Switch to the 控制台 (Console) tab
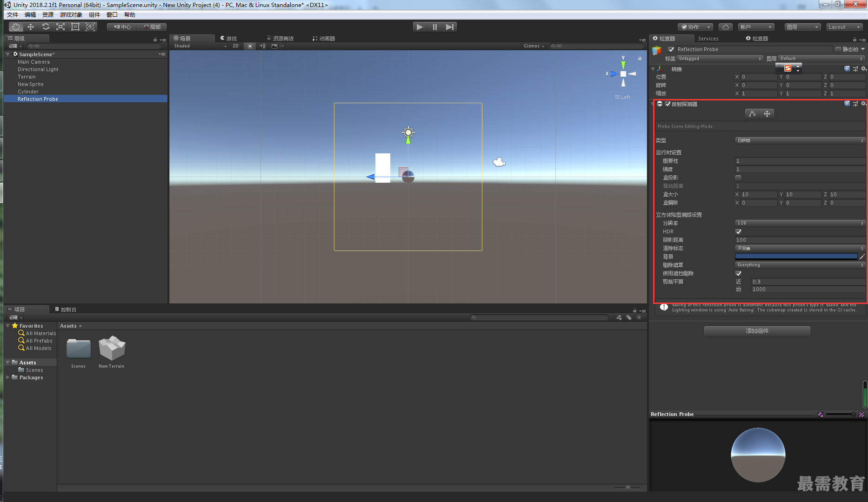Image resolution: width=868 pixels, height=502 pixels. (66, 310)
